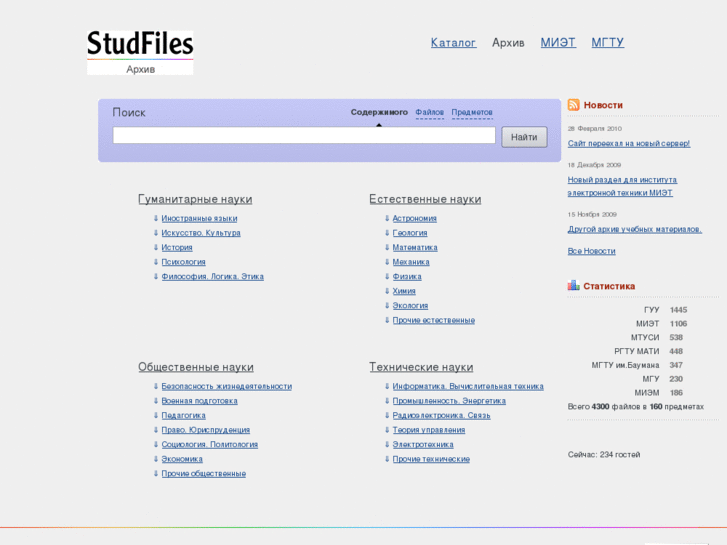Click the arrow icon before Математика
This screenshot has width=727, height=545.
(387, 247)
